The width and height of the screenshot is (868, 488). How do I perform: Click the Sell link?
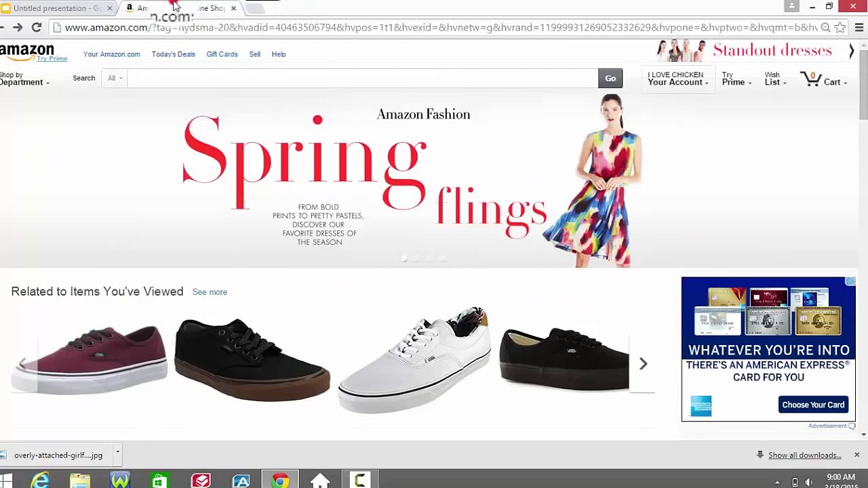click(x=255, y=54)
